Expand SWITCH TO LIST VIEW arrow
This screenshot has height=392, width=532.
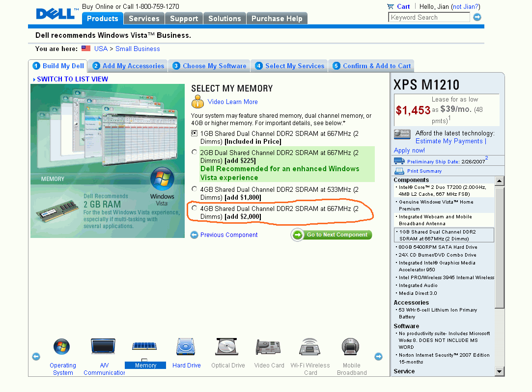34,79
